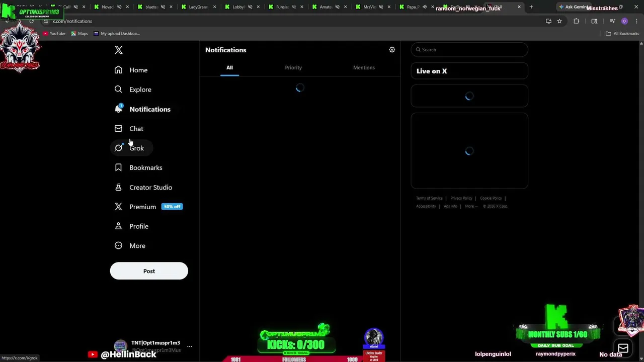
Task: Click the X search field
Action: tap(469, 50)
